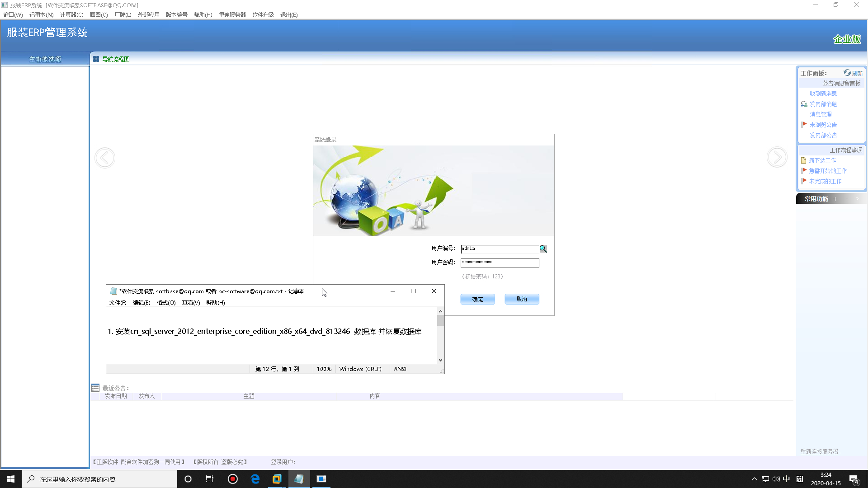Click the left navigation arrow circle
The image size is (868, 488).
(x=105, y=158)
